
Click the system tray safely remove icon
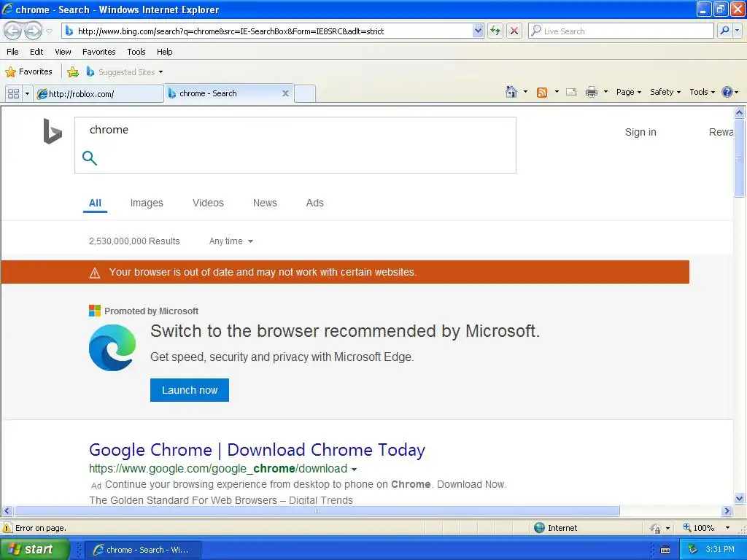coord(693,550)
